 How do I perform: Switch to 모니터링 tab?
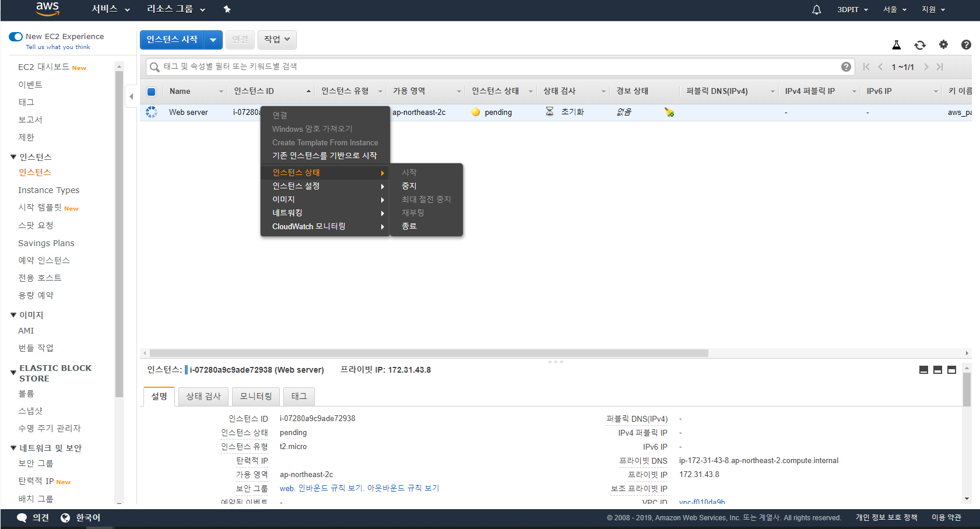pos(256,397)
